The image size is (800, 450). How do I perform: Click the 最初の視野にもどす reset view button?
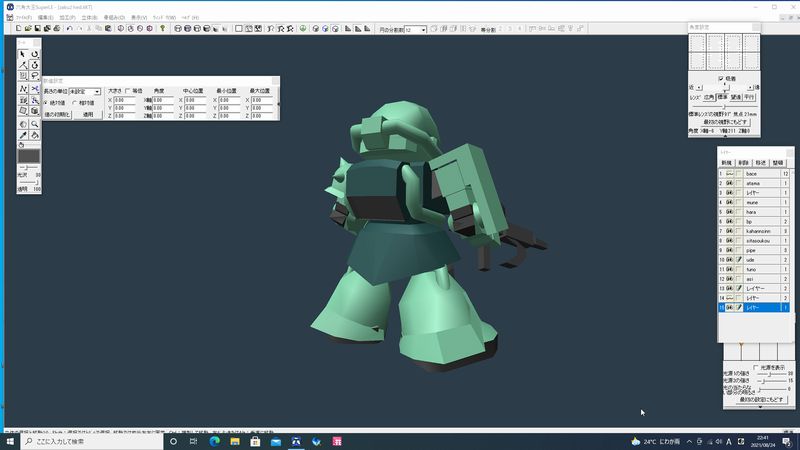tap(726, 122)
